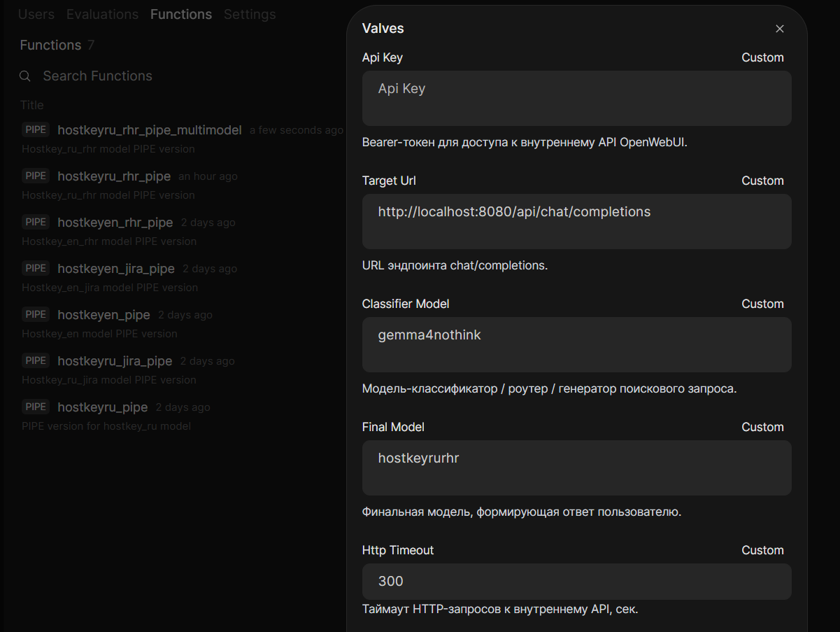The width and height of the screenshot is (840, 632).
Task: Close the Valves dialog
Action: click(x=780, y=29)
